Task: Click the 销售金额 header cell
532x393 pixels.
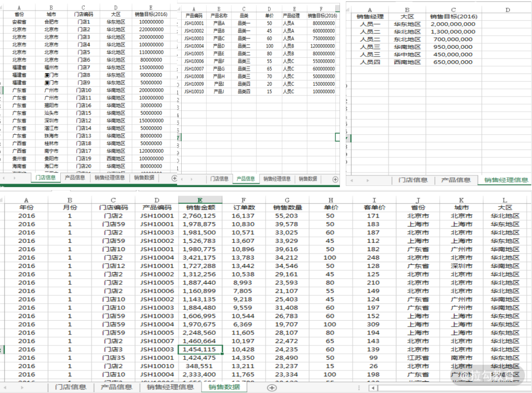Action: 200,208
